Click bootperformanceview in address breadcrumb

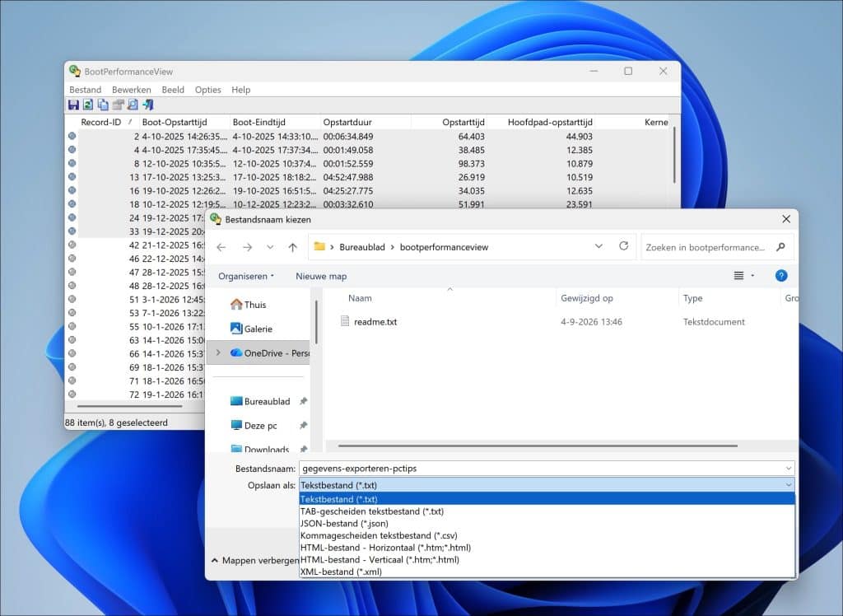(x=444, y=247)
